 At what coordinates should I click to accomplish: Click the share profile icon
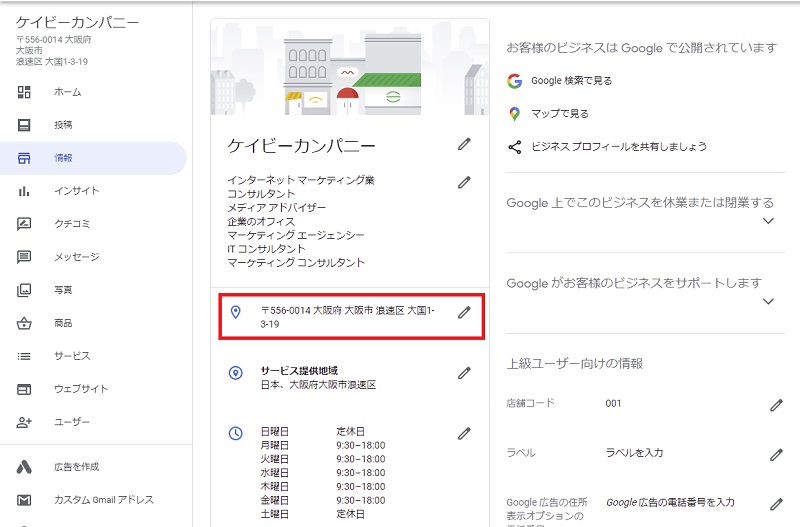coord(515,147)
